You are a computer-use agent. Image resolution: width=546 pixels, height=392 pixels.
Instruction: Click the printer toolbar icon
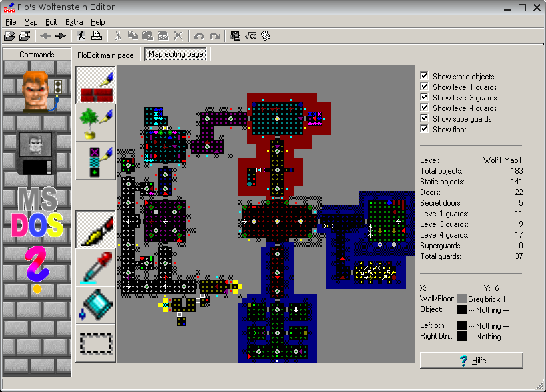(x=97, y=35)
